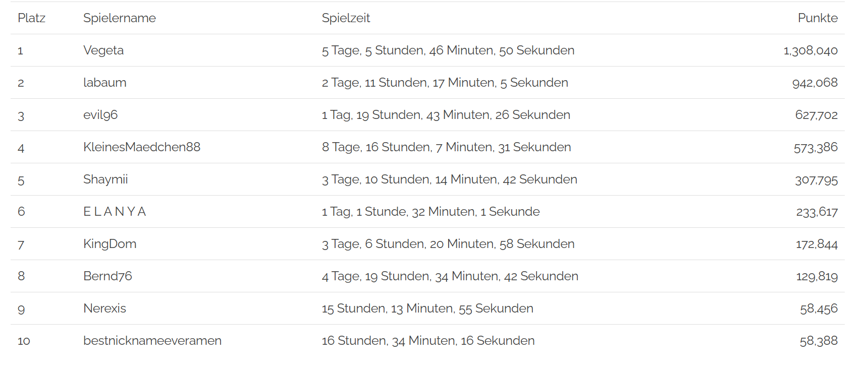
Task: Click on player KingDom
Action: (110, 244)
